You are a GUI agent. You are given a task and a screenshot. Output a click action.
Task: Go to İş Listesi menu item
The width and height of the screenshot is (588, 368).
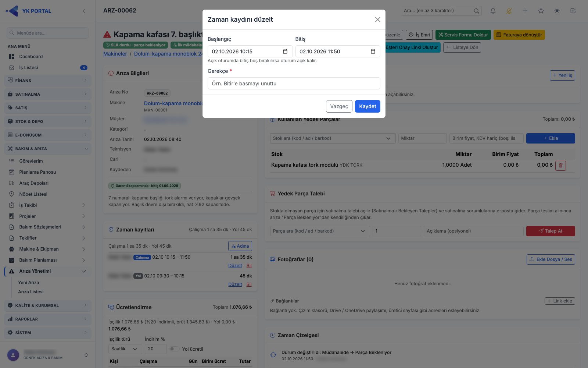[x=29, y=68]
